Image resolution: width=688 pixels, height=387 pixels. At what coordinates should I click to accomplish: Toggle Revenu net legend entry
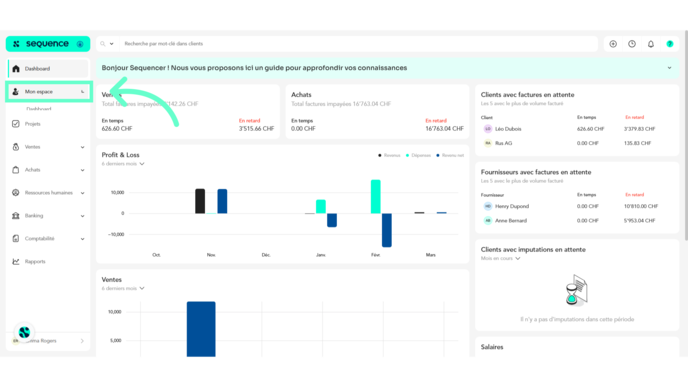pos(450,155)
